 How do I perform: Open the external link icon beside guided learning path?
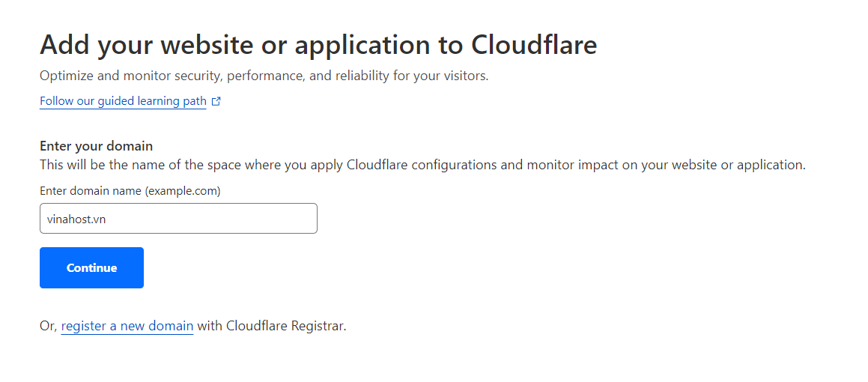click(x=216, y=101)
